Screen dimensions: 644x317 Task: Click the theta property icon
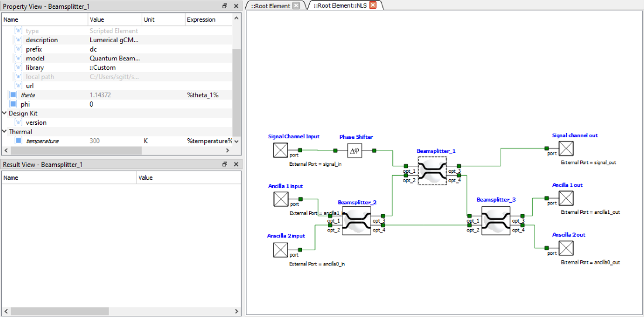pos(13,95)
